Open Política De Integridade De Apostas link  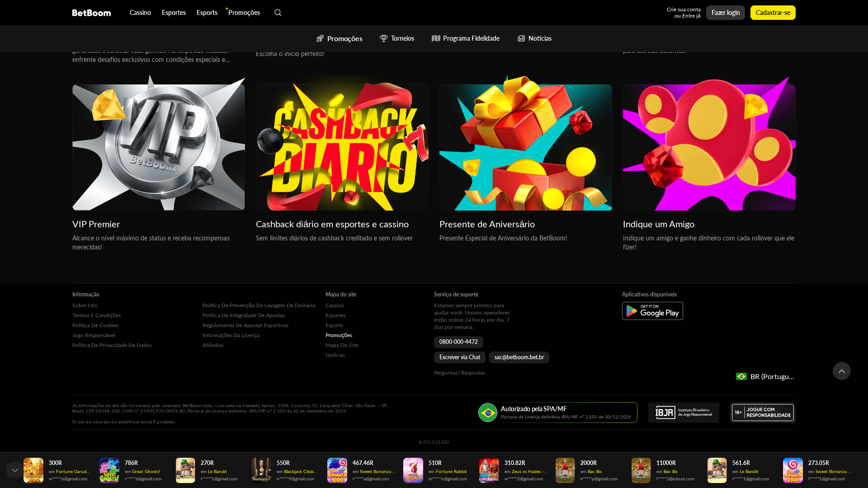pos(244,315)
